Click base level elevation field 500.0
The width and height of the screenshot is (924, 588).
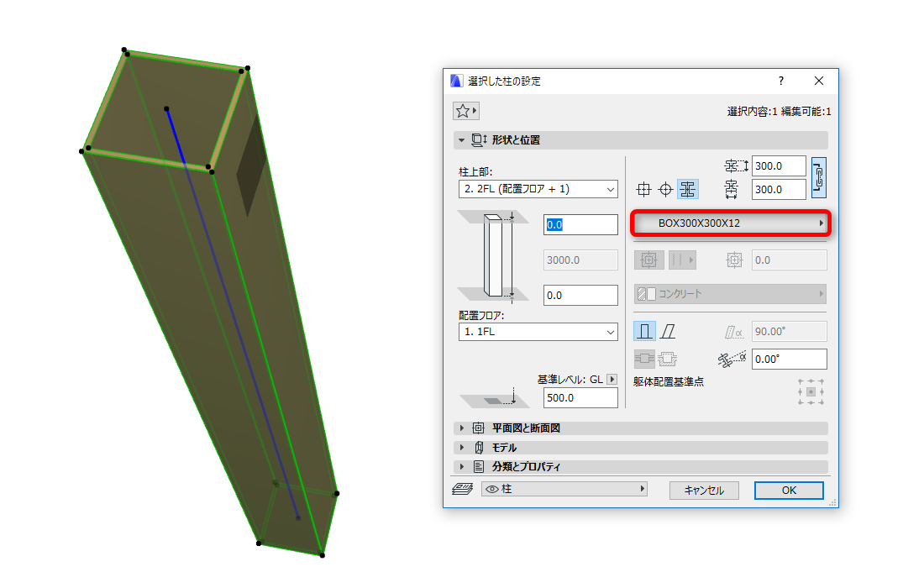tap(580, 397)
